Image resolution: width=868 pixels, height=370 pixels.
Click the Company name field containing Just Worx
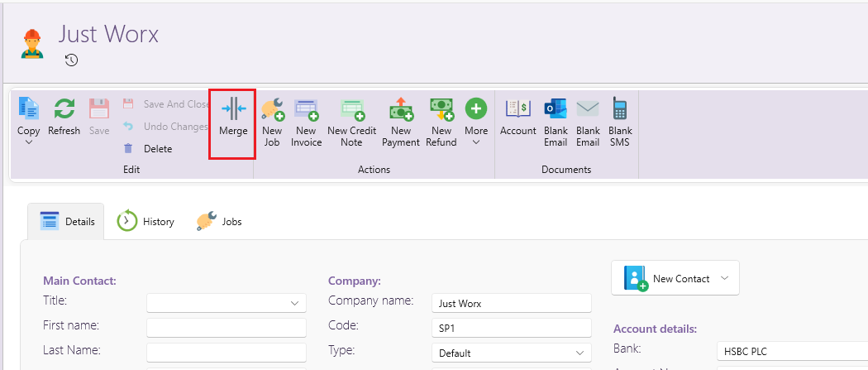point(512,303)
